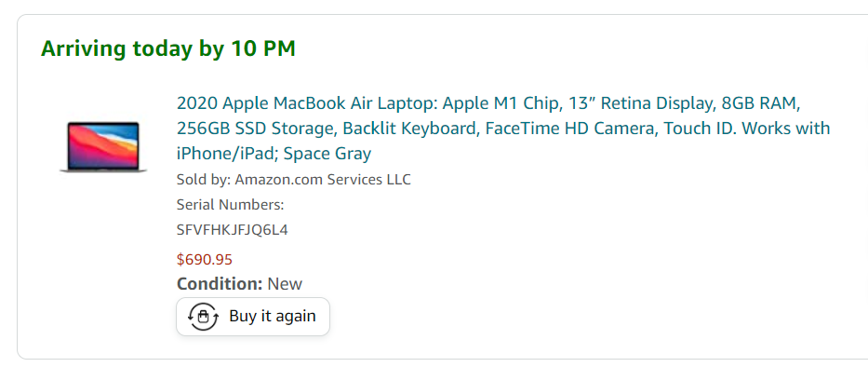
Task: Click the bold Condition label
Action: 220,284
